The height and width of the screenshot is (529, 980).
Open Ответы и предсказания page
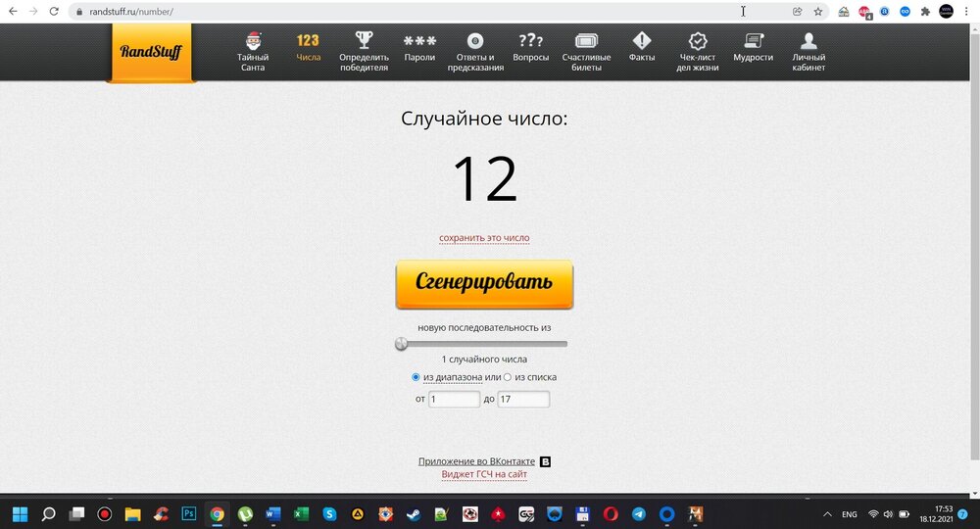(475, 51)
